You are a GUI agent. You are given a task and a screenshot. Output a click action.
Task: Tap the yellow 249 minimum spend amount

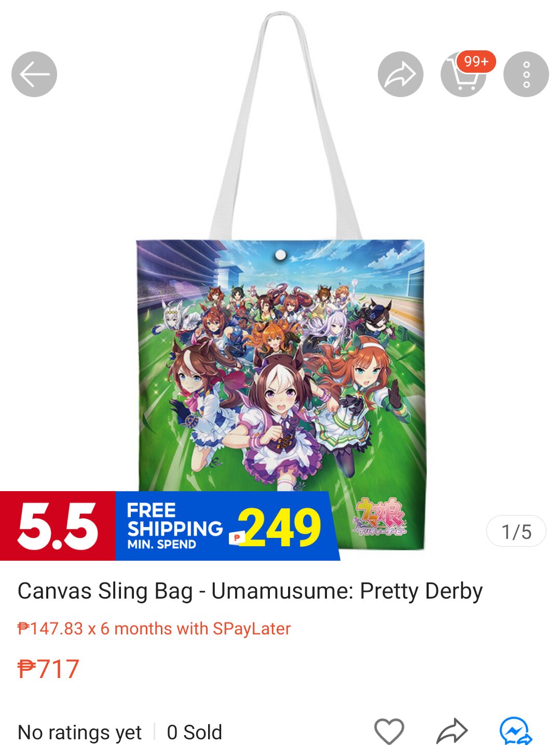point(280,527)
